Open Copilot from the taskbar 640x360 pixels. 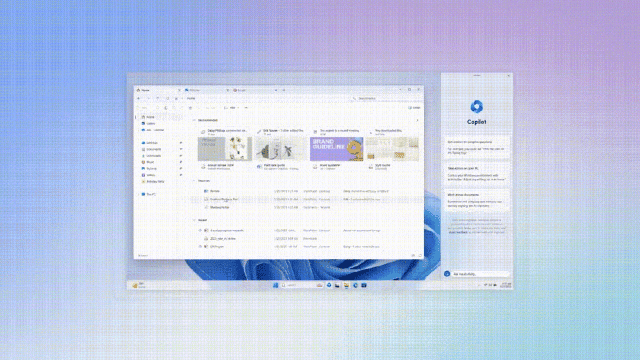coord(329,285)
